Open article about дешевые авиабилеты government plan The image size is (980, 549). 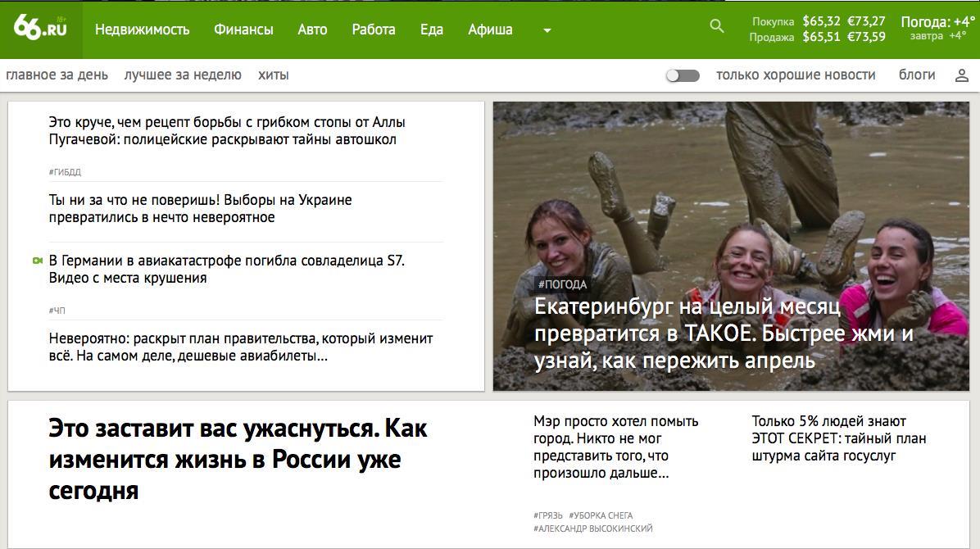tap(241, 347)
